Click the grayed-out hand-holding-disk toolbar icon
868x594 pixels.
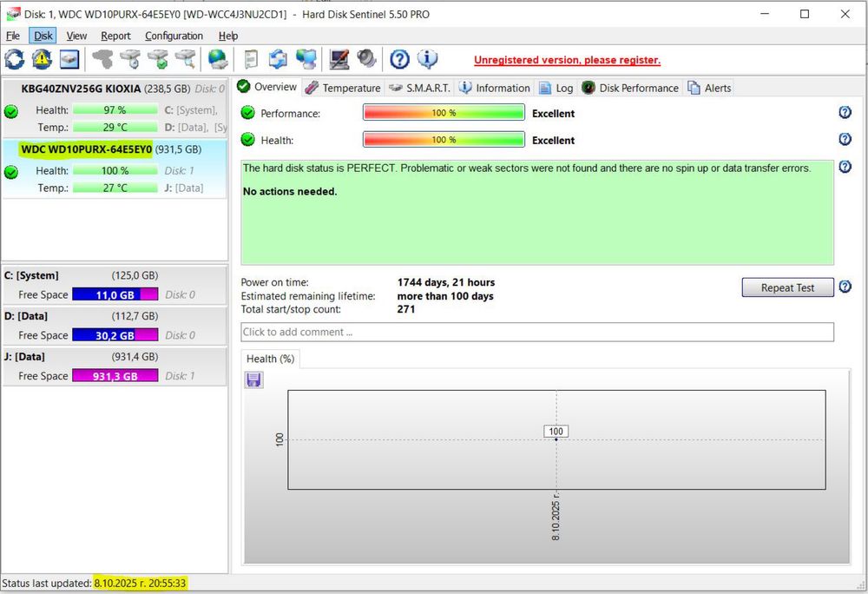pos(102,59)
